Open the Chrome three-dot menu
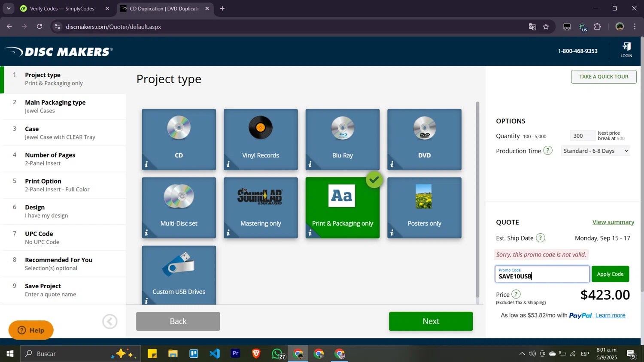Viewport: 644px width, 362px height. click(635, 27)
